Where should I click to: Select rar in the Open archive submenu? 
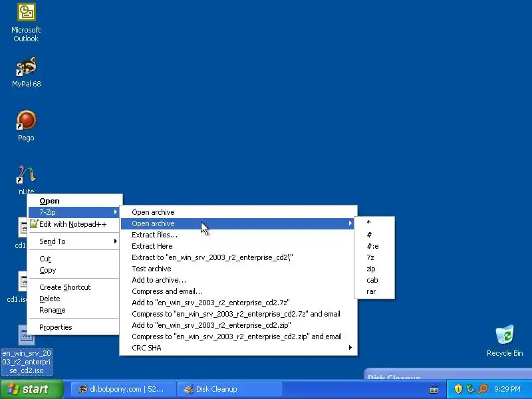pyautogui.click(x=374, y=291)
